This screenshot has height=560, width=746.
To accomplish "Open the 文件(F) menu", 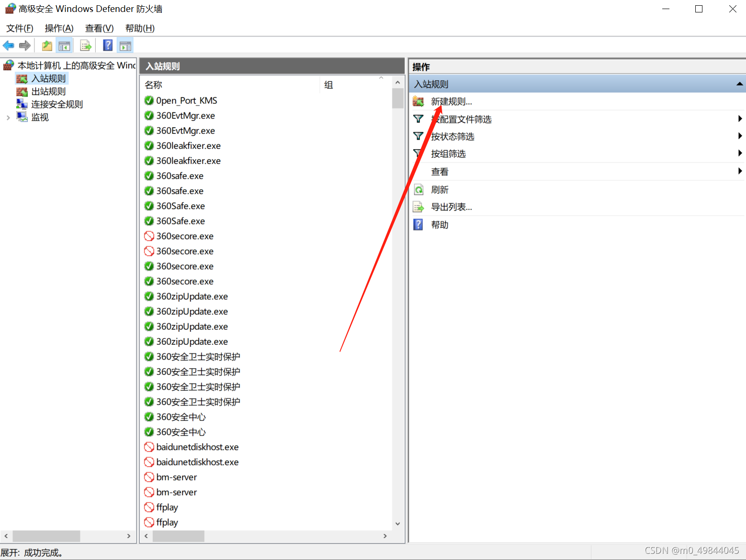I will click(x=20, y=28).
